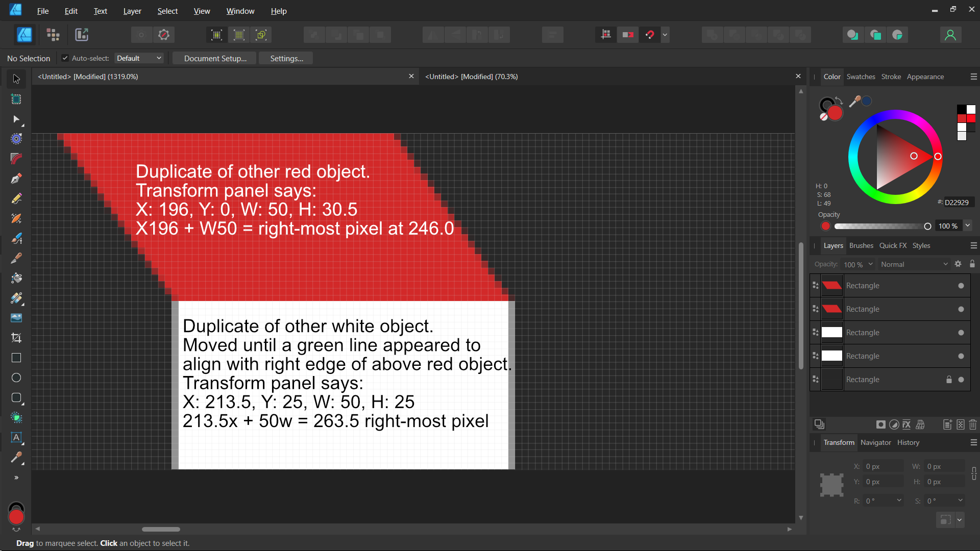Select the Artistic Text tool
980x551 pixels.
pyautogui.click(x=16, y=437)
